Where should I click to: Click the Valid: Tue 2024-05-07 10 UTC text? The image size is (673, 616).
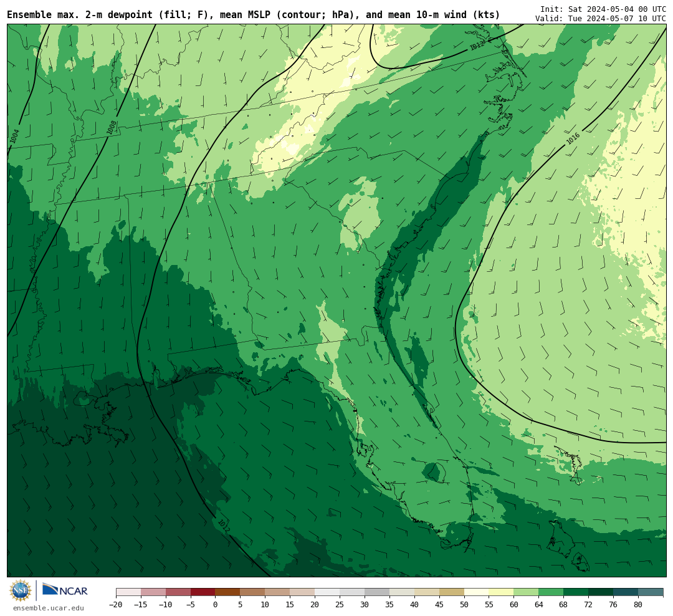[x=601, y=19]
